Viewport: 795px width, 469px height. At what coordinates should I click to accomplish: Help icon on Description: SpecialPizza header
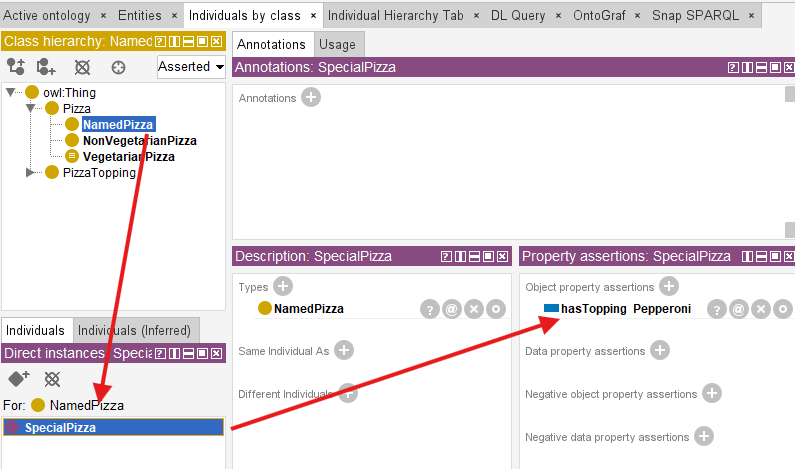pyautogui.click(x=446, y=257)
